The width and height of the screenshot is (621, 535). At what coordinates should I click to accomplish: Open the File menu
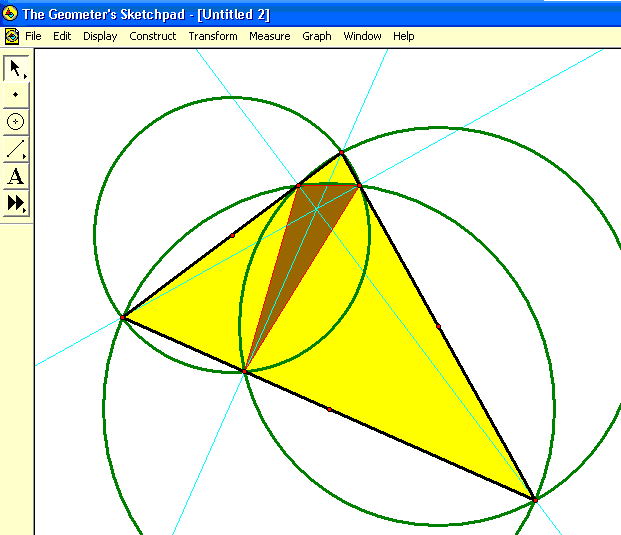pyautogui.click(x=33, y=36)
